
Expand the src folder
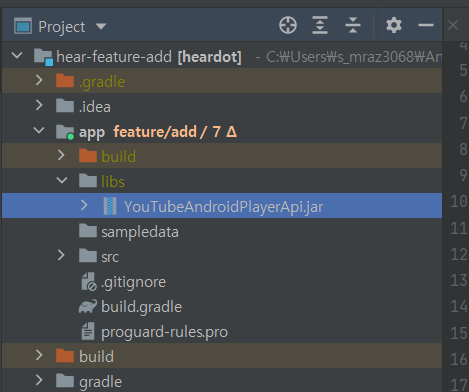tap(61, 255)
